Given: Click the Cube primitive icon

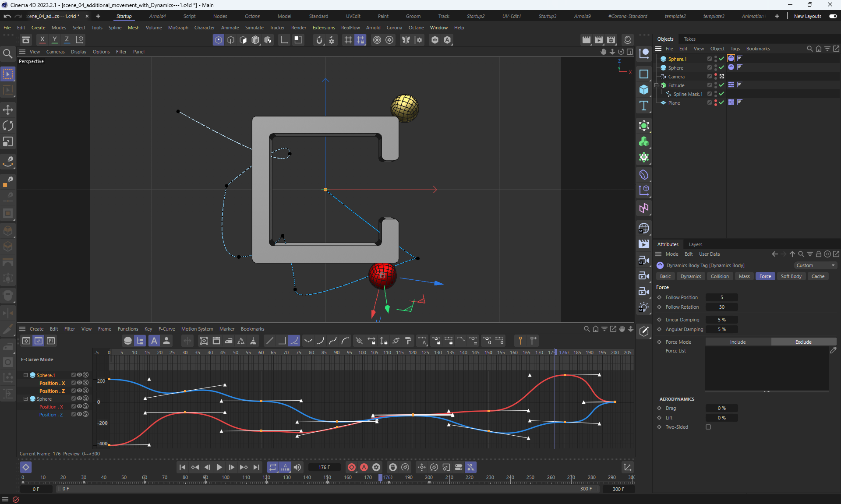Looking at the screenshot, I should coord(643,89).
